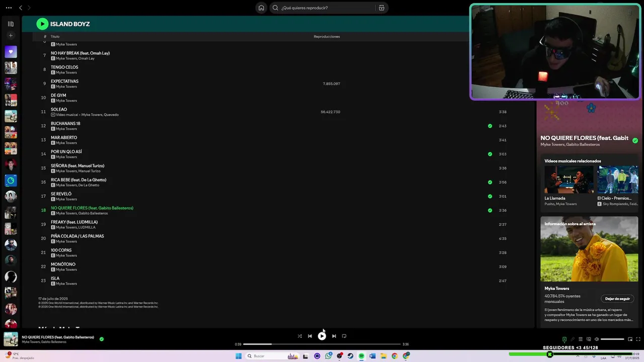Toggle saved check for RICA BEBE
Screen dimensions: 644x362
click(490, 182)
